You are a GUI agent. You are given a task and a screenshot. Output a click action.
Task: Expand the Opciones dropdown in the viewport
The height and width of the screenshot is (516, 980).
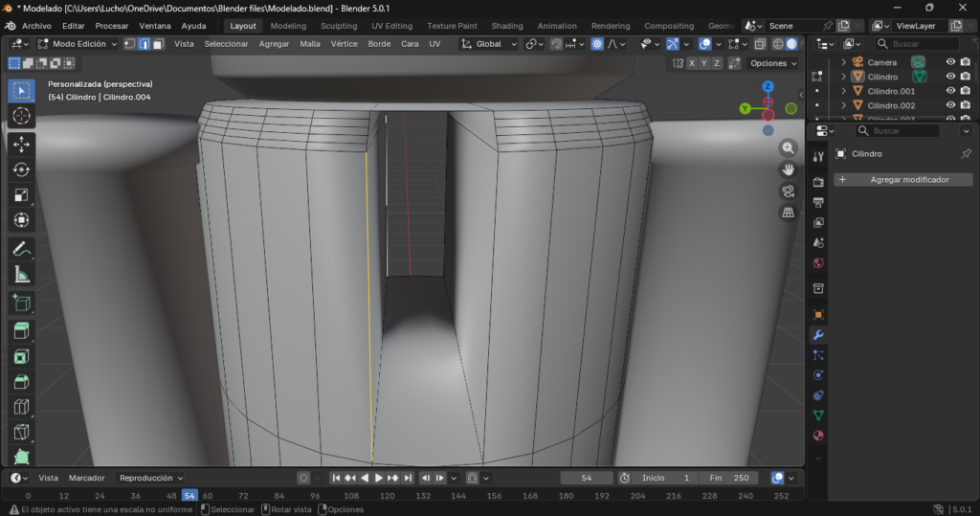(x=772, y=63)
